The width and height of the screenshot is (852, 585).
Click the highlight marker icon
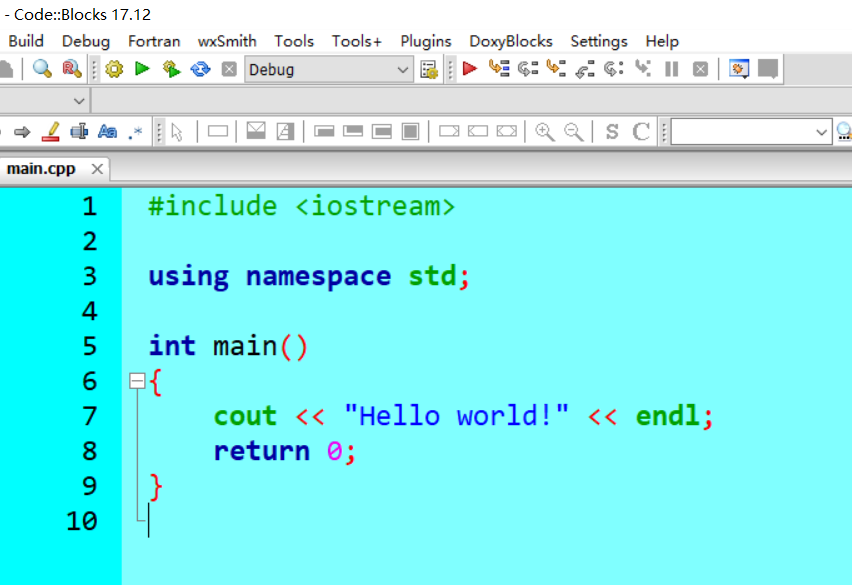pos(51,132)
